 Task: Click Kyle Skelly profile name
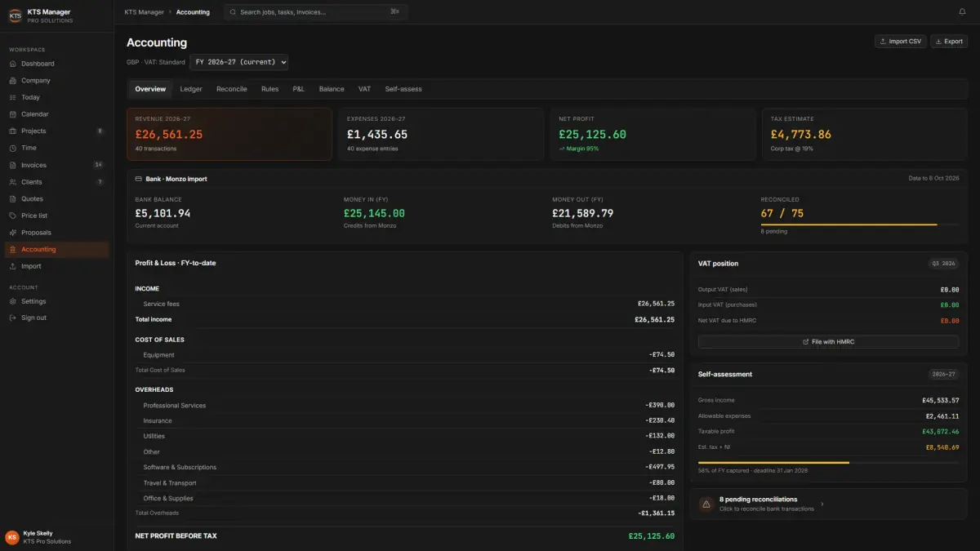pyautogui.click(x=38, y=533)
